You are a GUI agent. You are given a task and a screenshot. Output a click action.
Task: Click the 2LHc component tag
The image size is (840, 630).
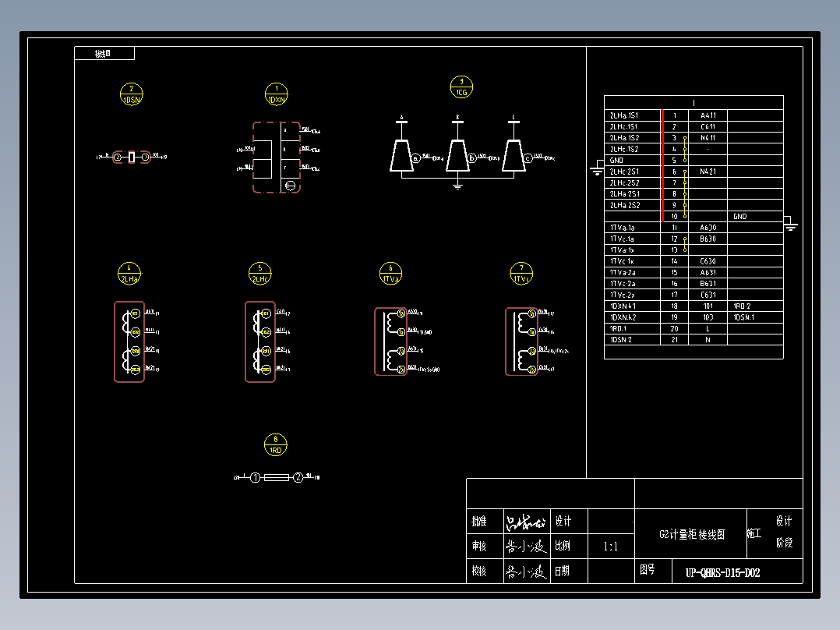tap(261, 274)
